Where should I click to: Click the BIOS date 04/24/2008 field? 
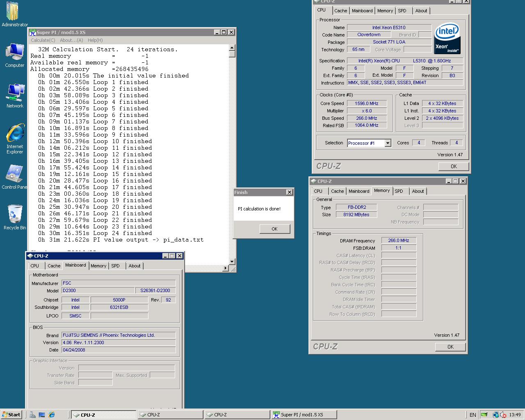pos(119,350)
